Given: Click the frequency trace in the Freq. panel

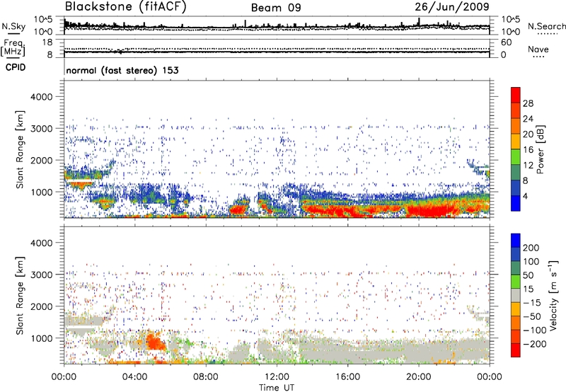Looking at the screenshot, I should point(277,52).
